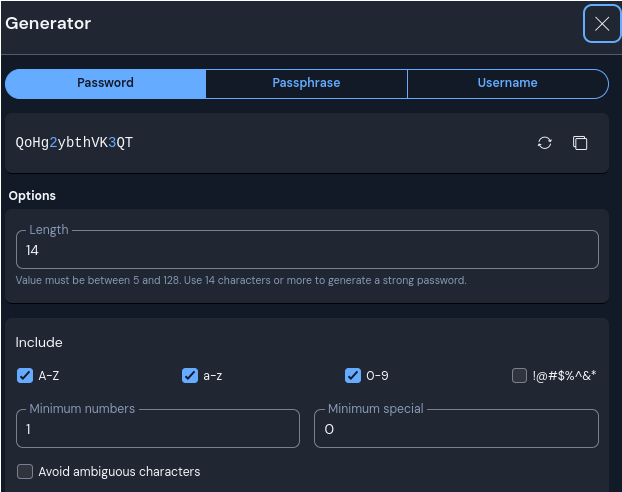
Task: Regenerate the password with the refresh icon
Action: [x=544, y=143]
